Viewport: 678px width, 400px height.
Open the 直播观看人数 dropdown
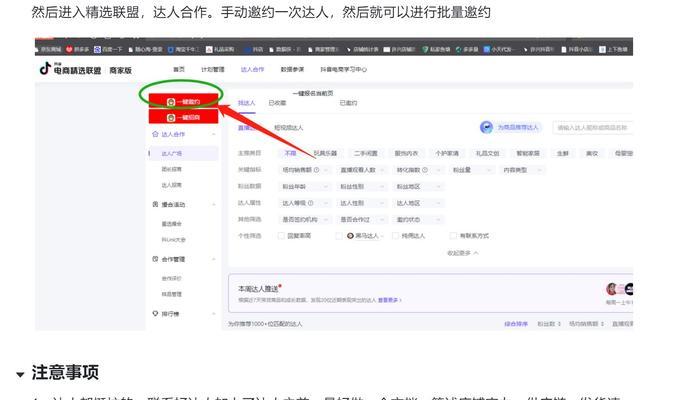[x=362, y=170]
